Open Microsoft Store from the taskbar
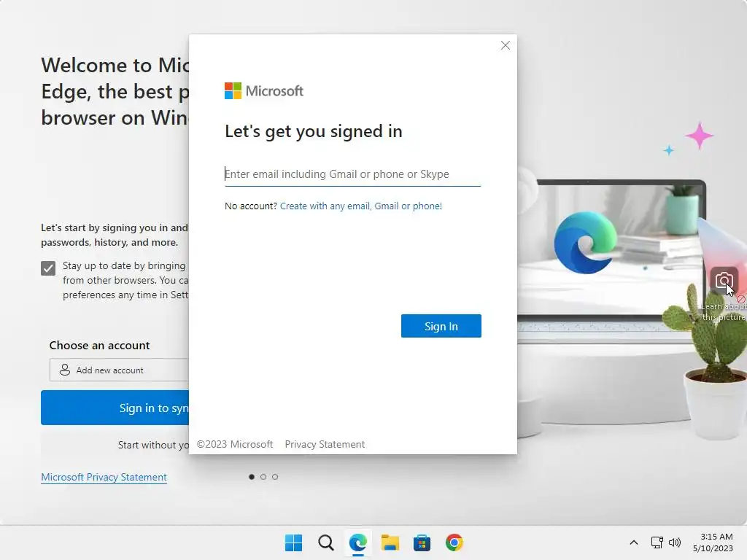747x560 pixels. click(422, 542)
